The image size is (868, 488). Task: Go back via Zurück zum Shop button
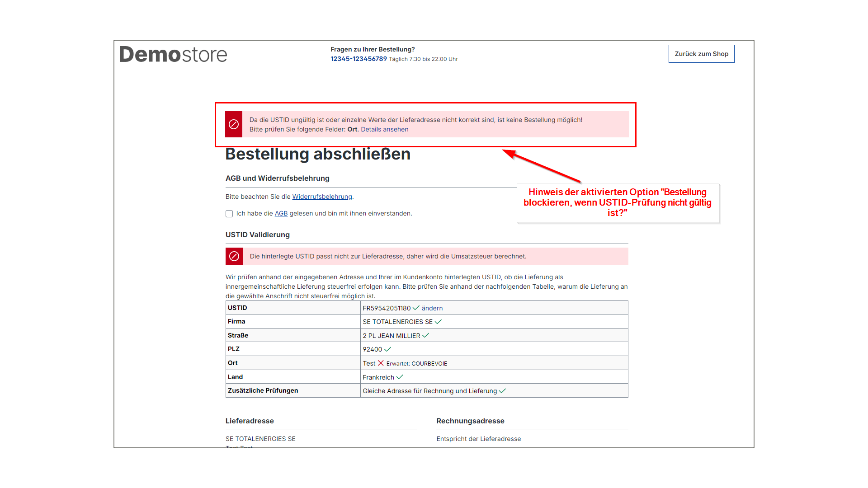pyautogui.click(x=702, y=54)
